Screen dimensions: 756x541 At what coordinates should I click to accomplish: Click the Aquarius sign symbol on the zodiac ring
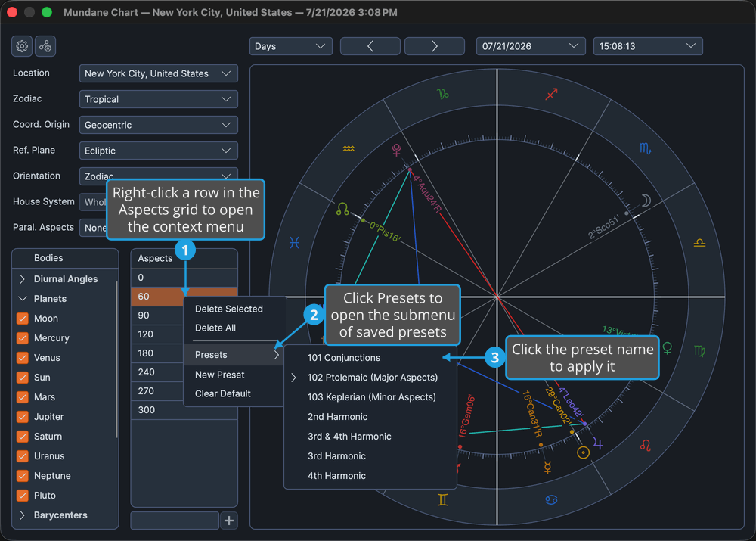point(349,148)
